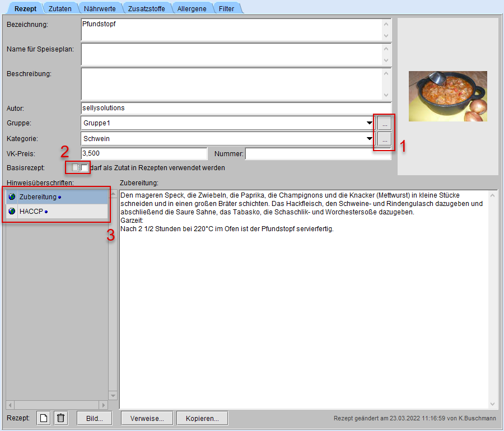The width and height of the screenshot is (504, 431).
Task: Switch to the Rezept tab
Action: tap(25, 8)
